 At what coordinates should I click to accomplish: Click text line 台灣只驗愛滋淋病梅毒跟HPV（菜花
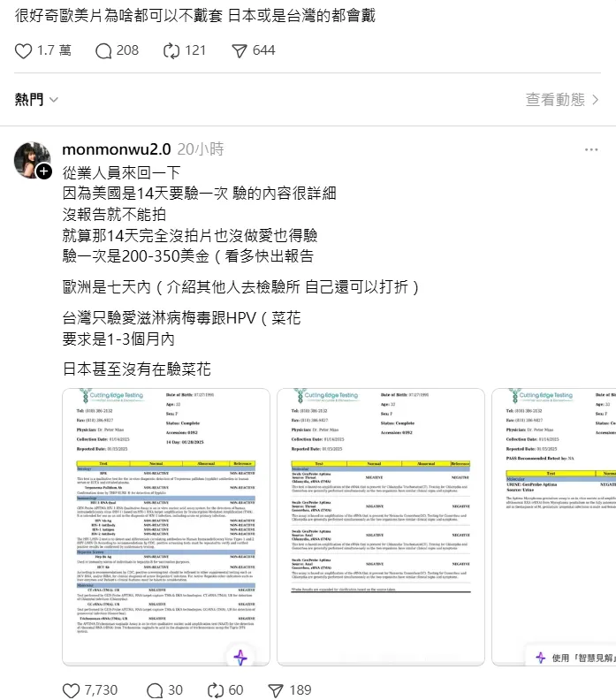(181, 318)
